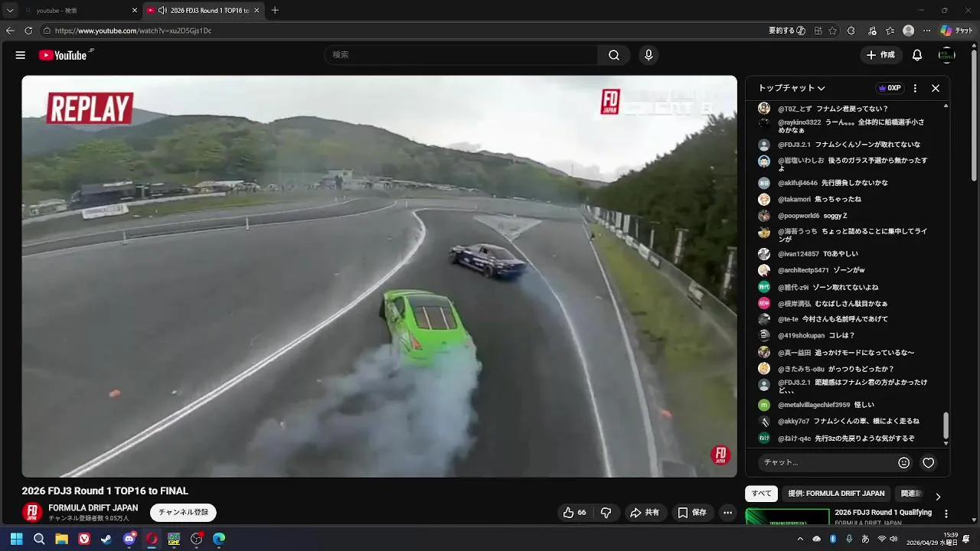Open Discord from the taskbar
This screenshot has height=551, width=980.
coord(129,539)
